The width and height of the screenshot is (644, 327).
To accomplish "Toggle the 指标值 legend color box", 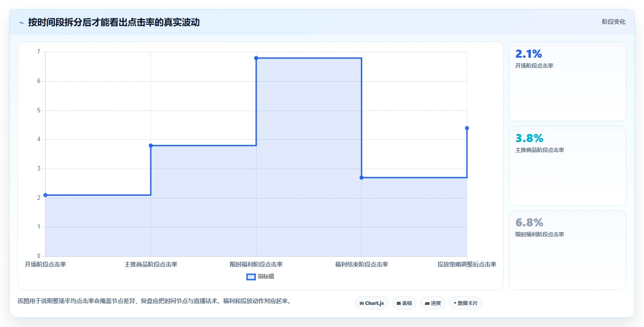I will (x=251, y=276).
